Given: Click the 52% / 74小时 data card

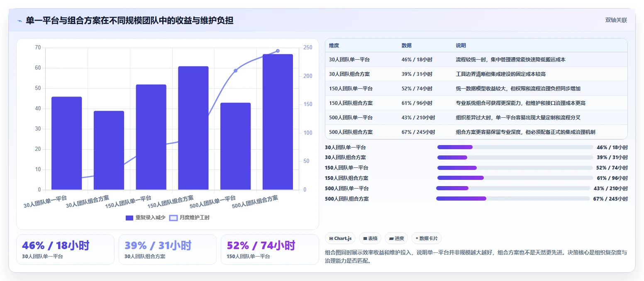Looking at the screenshot, I should [270, 250].
